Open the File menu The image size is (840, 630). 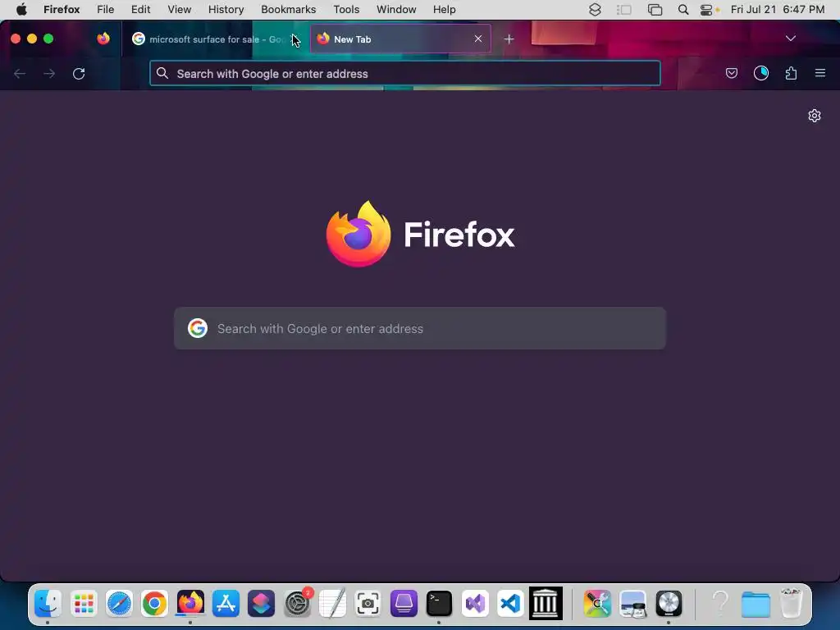pos(106,10)
